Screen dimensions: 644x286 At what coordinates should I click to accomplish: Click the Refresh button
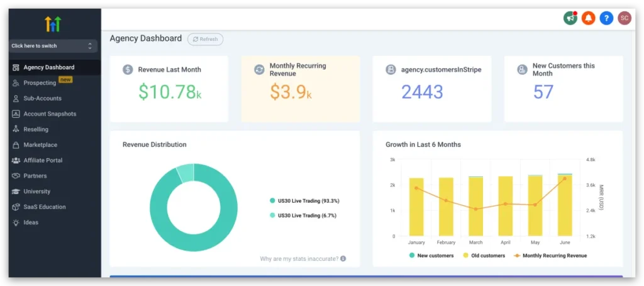pos(206,39)
